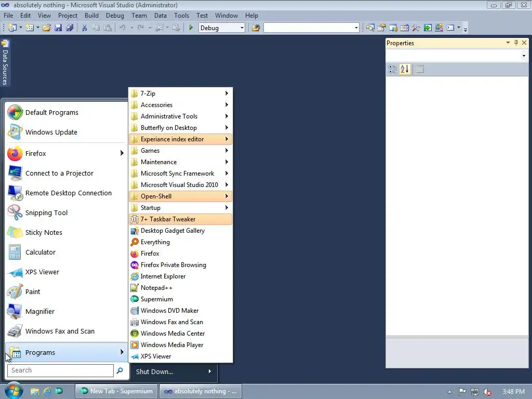Click the Copy toolbar icon

click(96, 28)
